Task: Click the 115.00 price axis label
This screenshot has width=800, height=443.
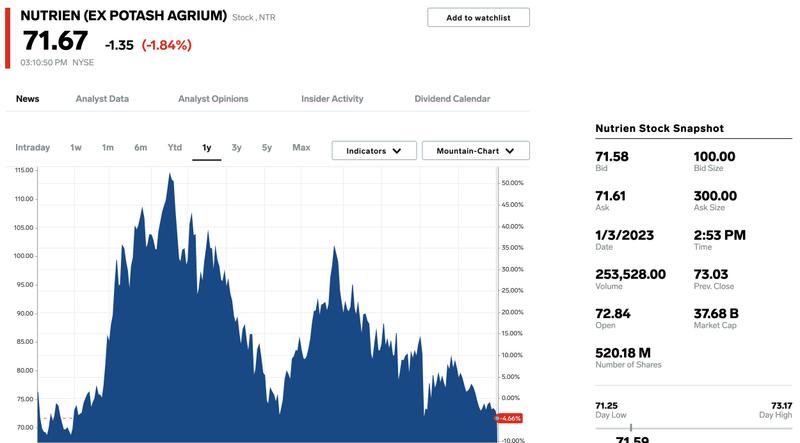Action: coord(24,170)
